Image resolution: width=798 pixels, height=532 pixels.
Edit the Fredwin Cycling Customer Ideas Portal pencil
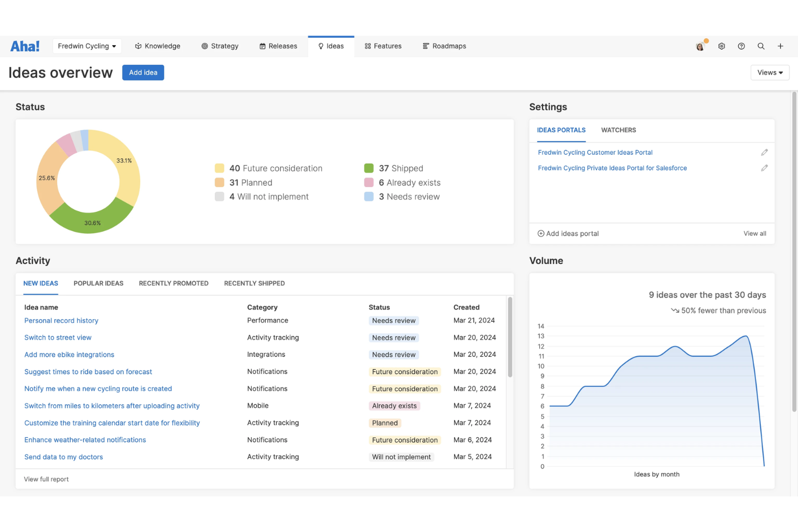764,153
